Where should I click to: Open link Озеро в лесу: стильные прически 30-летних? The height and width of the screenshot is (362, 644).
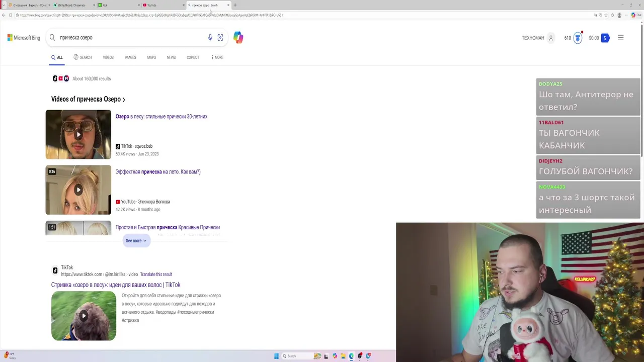162,117
